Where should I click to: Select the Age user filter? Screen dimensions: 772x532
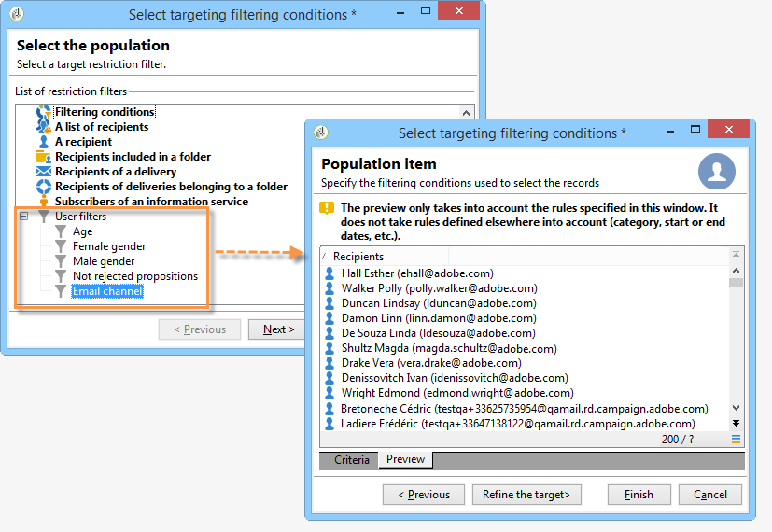point(83,231)
